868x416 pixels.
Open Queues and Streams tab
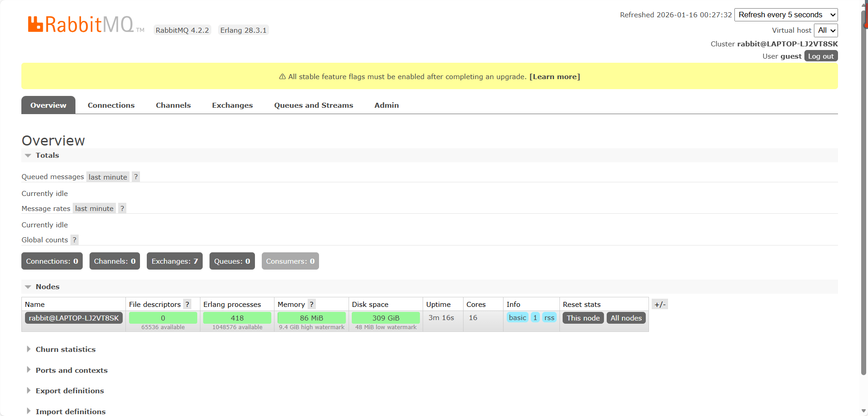(314, 105)
